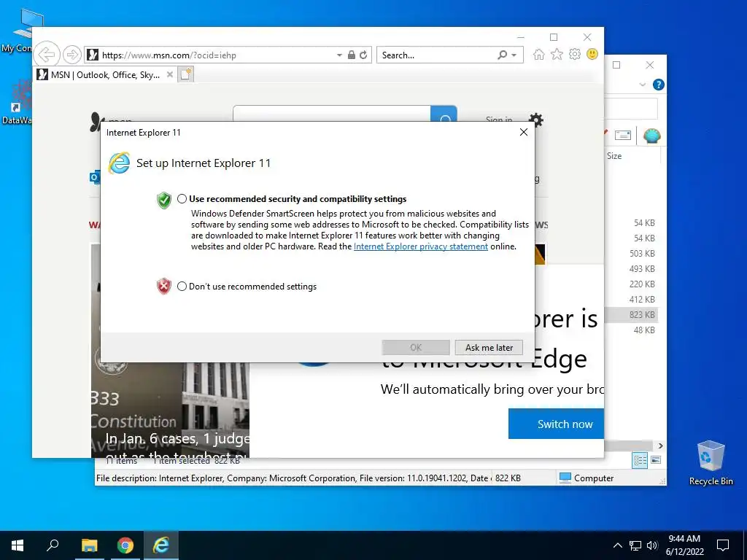
Task: Click the Switch now button
Action: (x=556, y=424)
